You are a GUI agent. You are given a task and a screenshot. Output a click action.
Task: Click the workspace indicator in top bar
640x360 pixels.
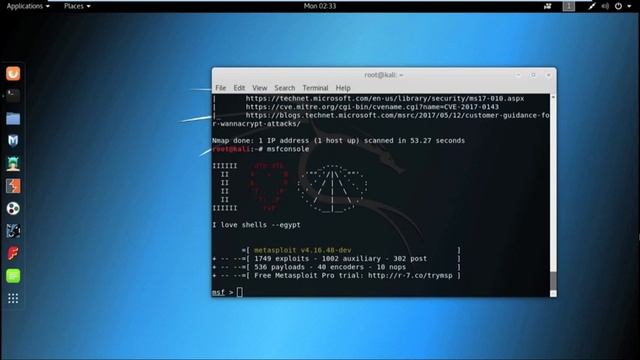pos(569,6)
